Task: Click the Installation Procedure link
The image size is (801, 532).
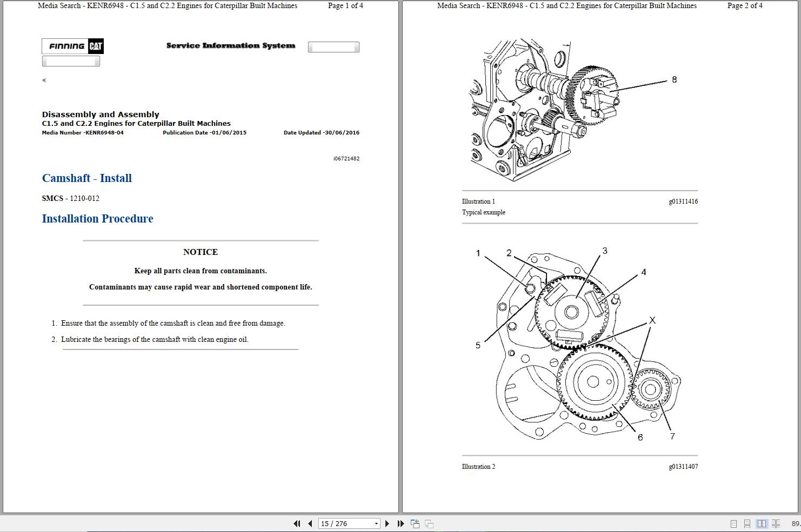Action: [97, 219]
